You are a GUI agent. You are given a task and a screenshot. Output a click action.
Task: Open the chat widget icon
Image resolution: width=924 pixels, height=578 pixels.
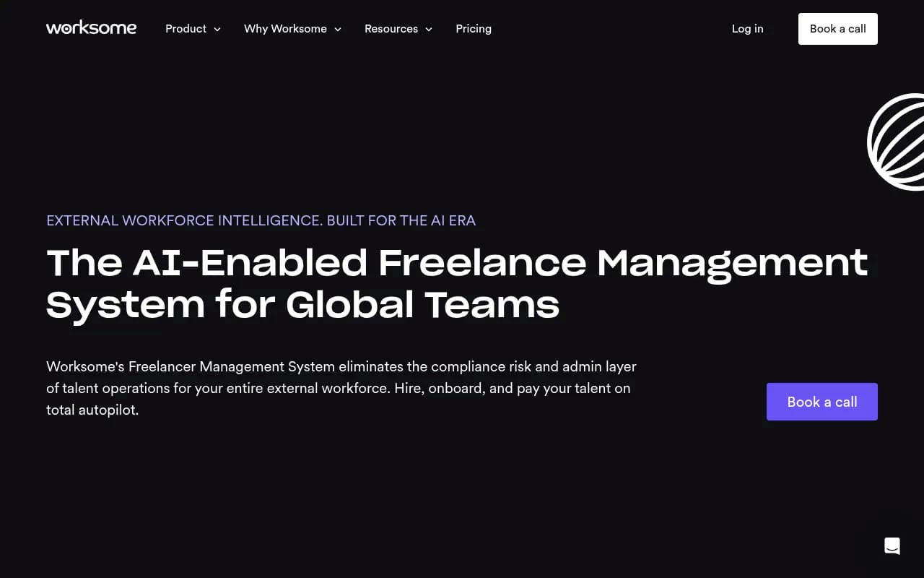coord(892,546)
